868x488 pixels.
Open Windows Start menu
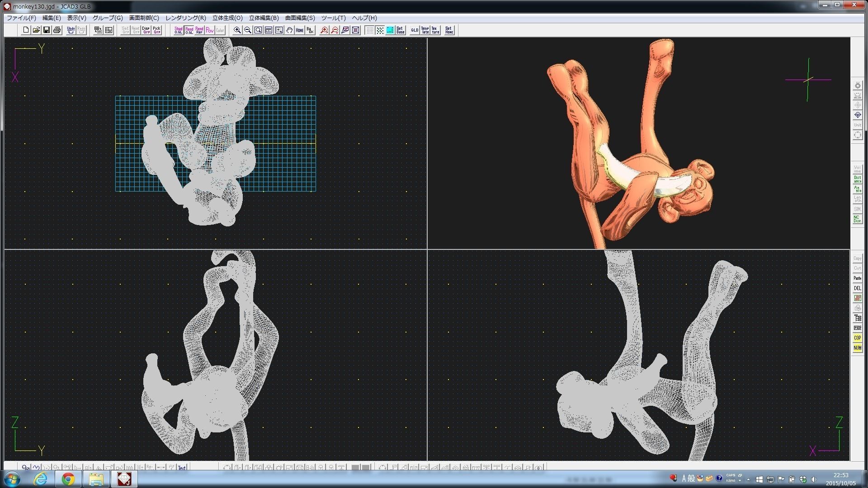point(12,479)
